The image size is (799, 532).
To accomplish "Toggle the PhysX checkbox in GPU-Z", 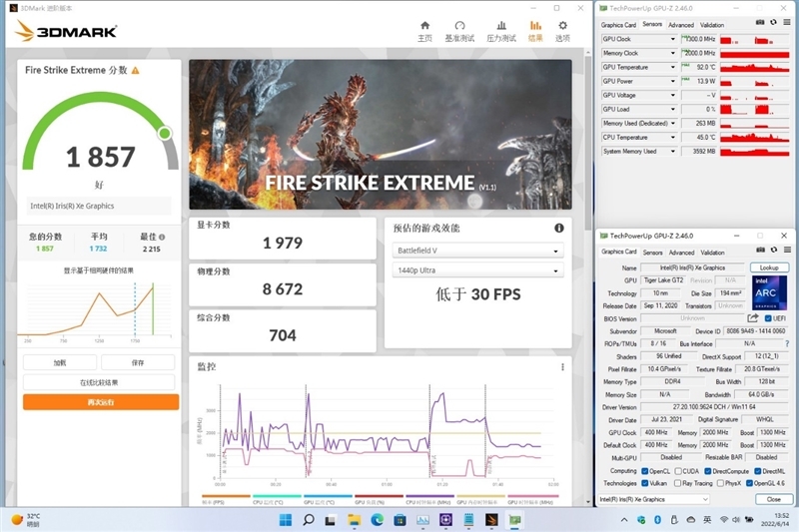I will point(722,481).
